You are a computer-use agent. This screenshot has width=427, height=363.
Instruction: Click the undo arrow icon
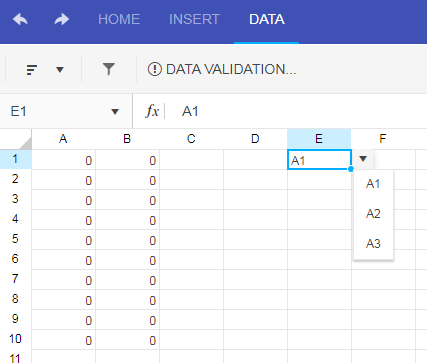20,19
